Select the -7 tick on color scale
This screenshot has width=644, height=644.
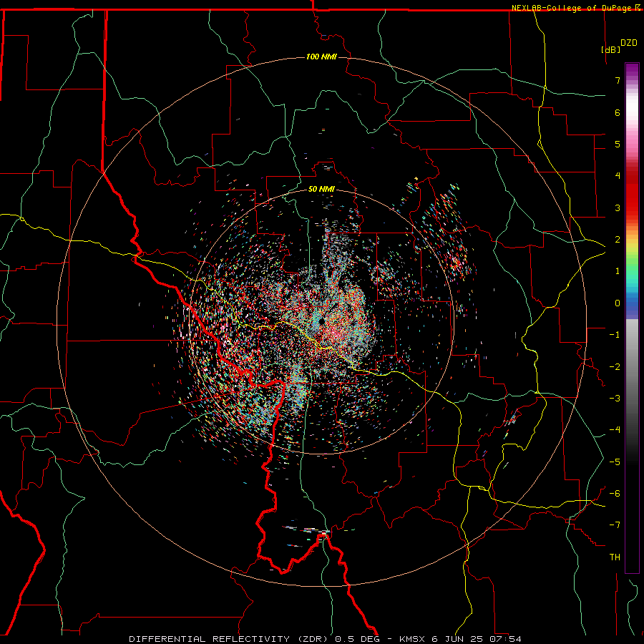[x=615, y=525]
